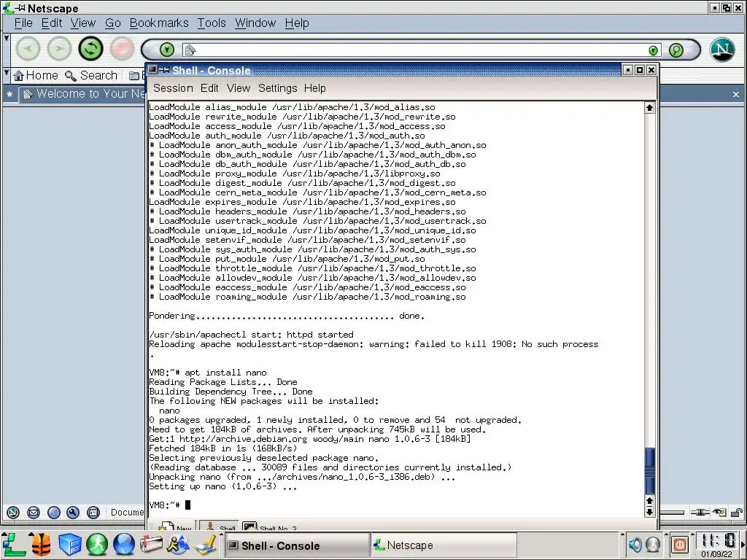Open the wrench-shaped component bar icon
This screenshot has width=747, height=560.
click(x=73, y=513)
